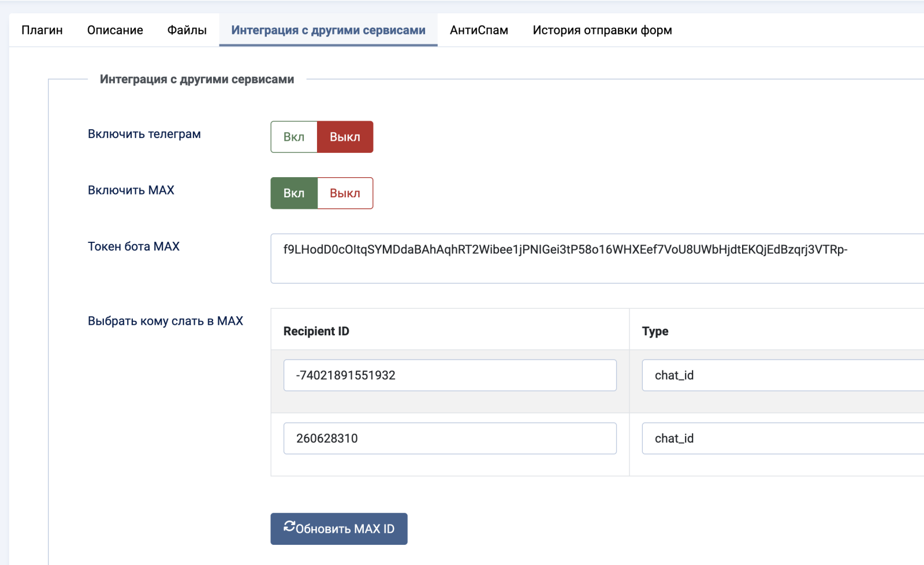924x565 pixels.
Task: Click Выкл for Включить телеграм
Action: tap(345, 137)
